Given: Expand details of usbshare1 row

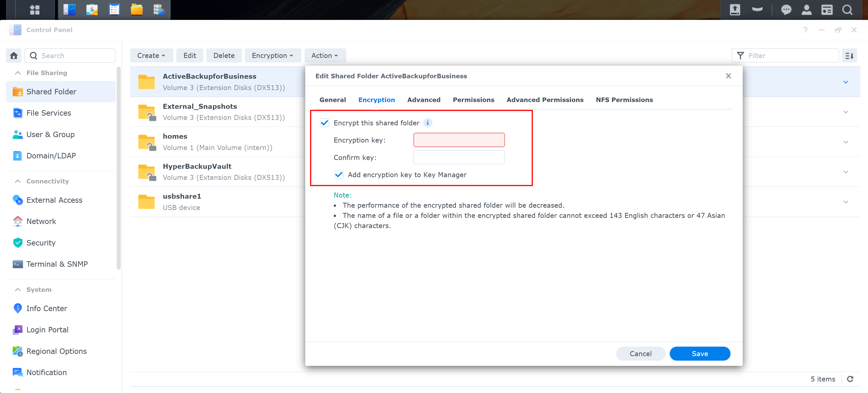Looking at the screenshot, I should (846, 202).
